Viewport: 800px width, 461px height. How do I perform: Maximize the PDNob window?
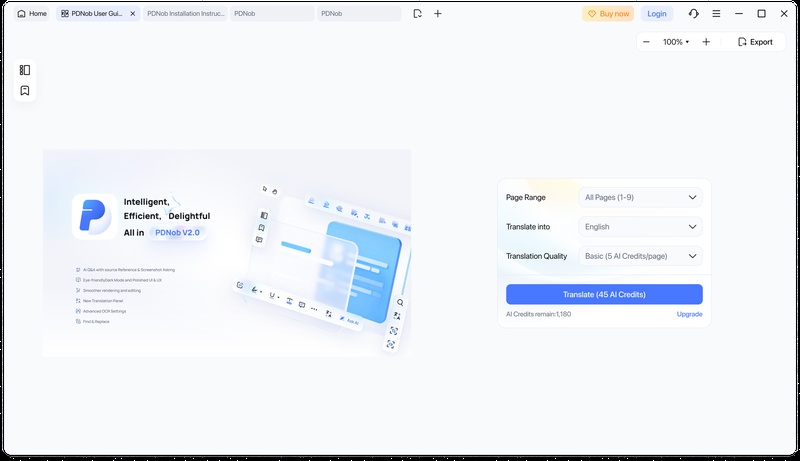click(x=761, y=14)
